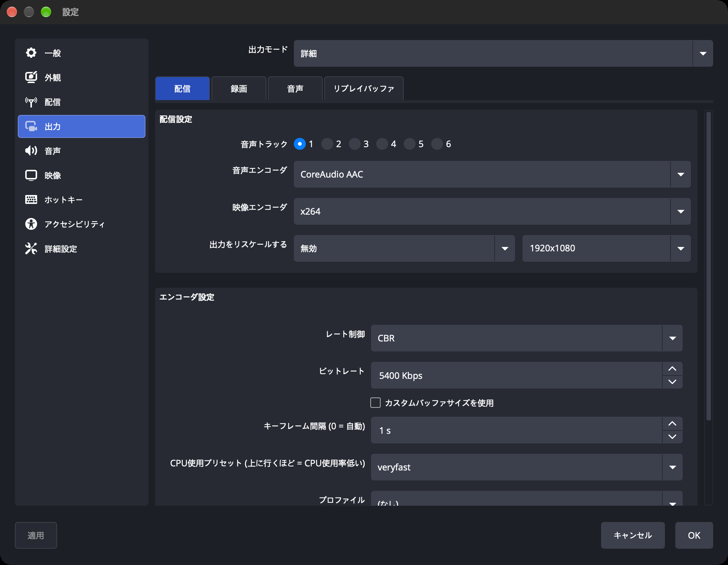Expand the 出力をリスケールする 無効 dropdown
This screenshot has width=728, height=565.
coord(404,248)
